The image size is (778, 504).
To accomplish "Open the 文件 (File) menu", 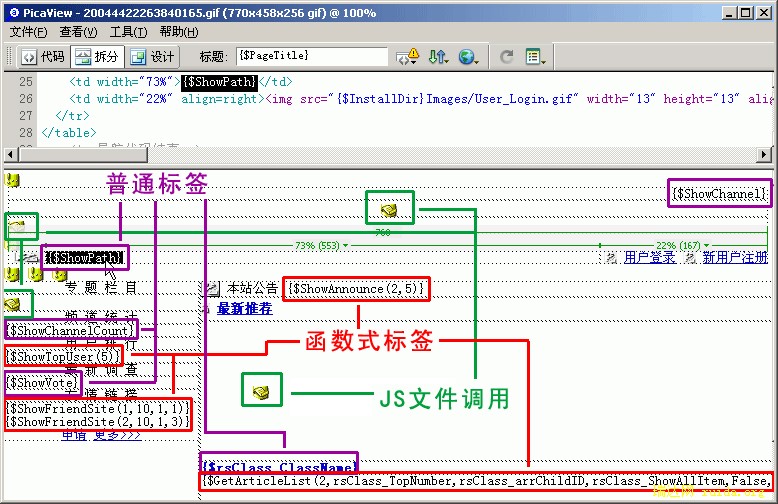I will [28, 32].
